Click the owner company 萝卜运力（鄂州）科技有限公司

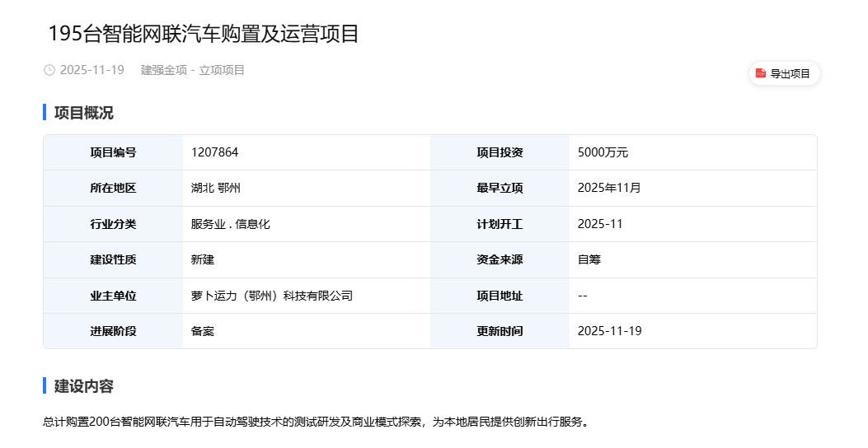click(x=271, y=296)
